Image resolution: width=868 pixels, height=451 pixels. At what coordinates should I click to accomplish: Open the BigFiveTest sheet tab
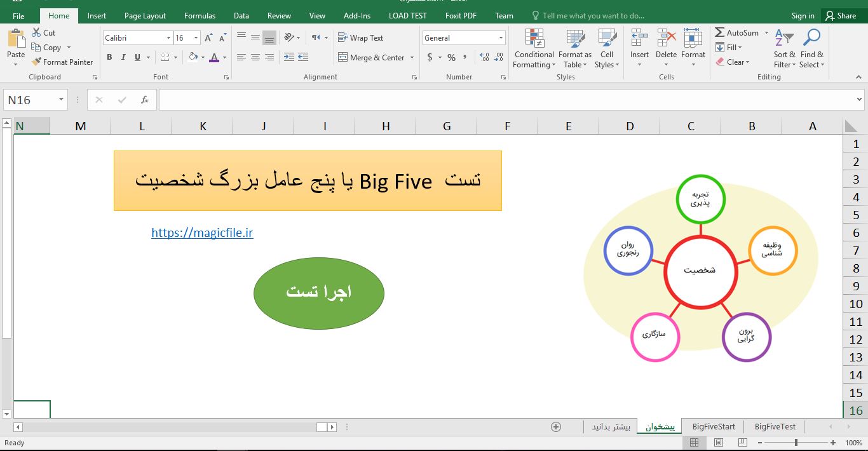click(775, 426)
